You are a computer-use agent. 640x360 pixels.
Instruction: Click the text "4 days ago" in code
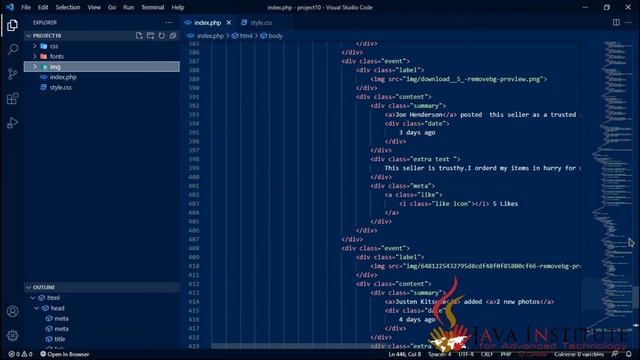click(x=417, y=319)
